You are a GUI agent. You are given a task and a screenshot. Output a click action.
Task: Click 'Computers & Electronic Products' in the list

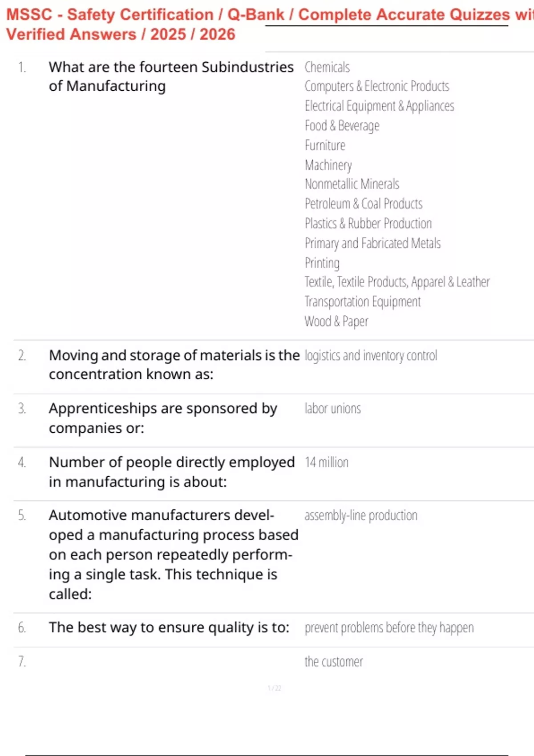(x=377, y=86)
